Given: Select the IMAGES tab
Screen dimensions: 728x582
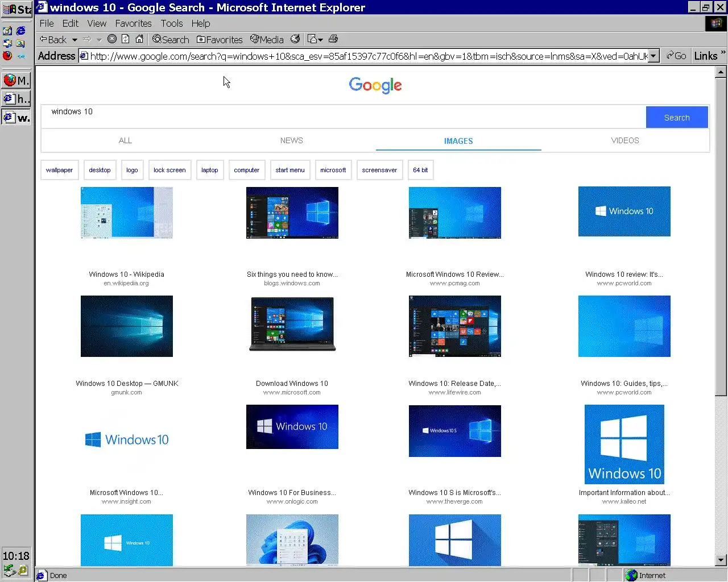Looking at the screenshot, I should (458, 140).
